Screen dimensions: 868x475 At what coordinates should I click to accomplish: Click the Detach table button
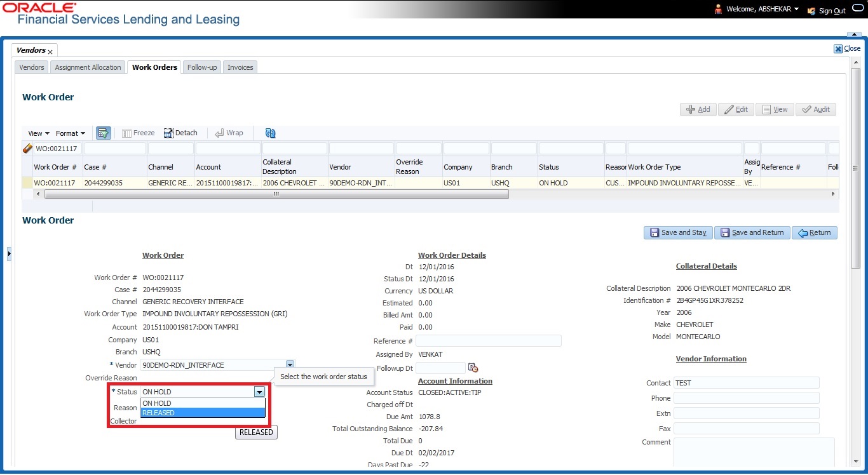click(x=180, y=133)
